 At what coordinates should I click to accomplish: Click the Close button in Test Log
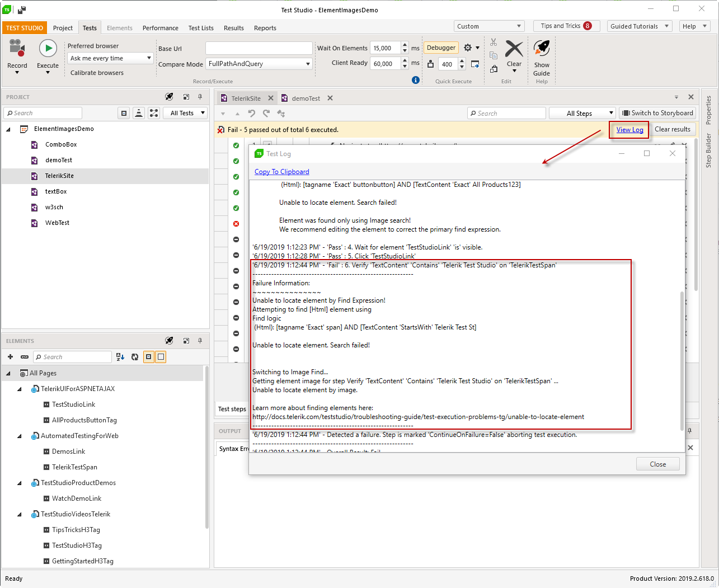click(658, 464)
